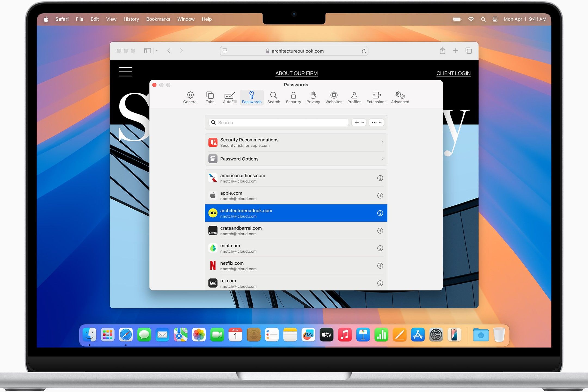This screenshot has width=588, height=392.
Task: Open the add password plus dropdown
Action: pos(359,122)
